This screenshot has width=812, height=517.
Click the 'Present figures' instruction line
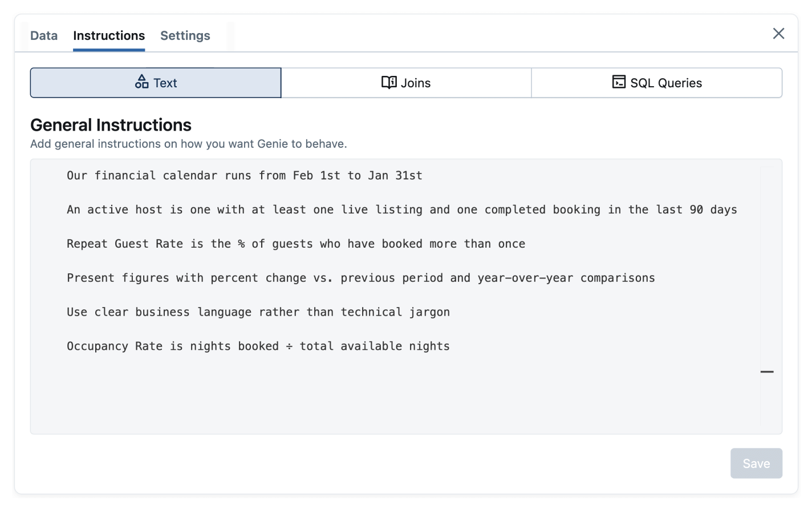[360, 278]
